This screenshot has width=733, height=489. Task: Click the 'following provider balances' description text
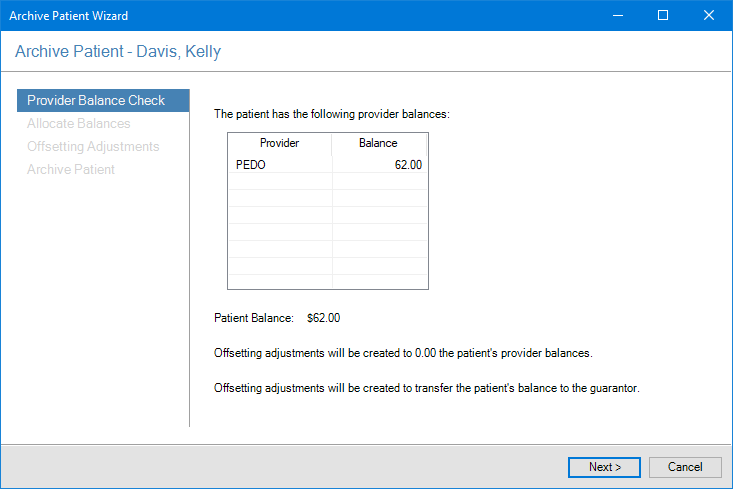[x=332, y=114]
